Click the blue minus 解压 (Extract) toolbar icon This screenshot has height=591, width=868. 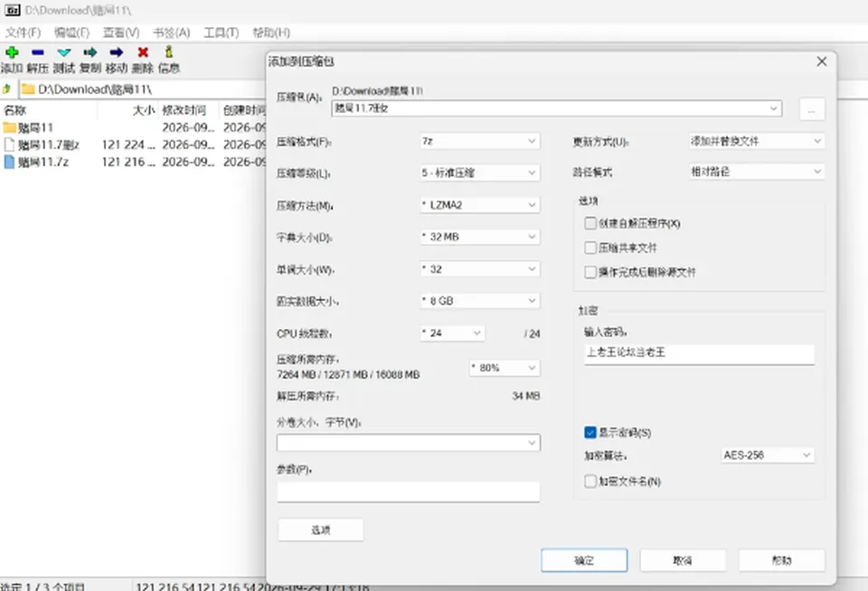click(38, 52)
